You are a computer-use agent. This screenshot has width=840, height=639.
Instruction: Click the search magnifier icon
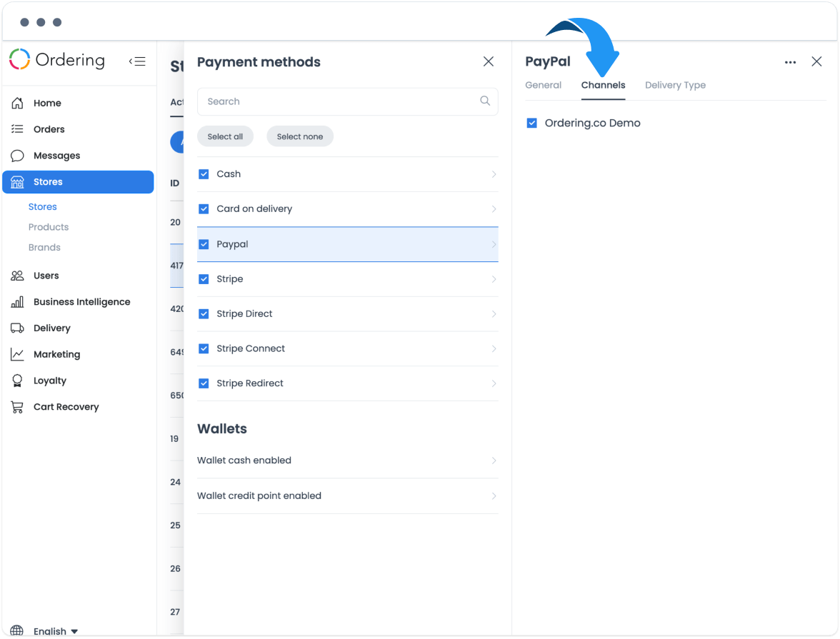point(485,101)
